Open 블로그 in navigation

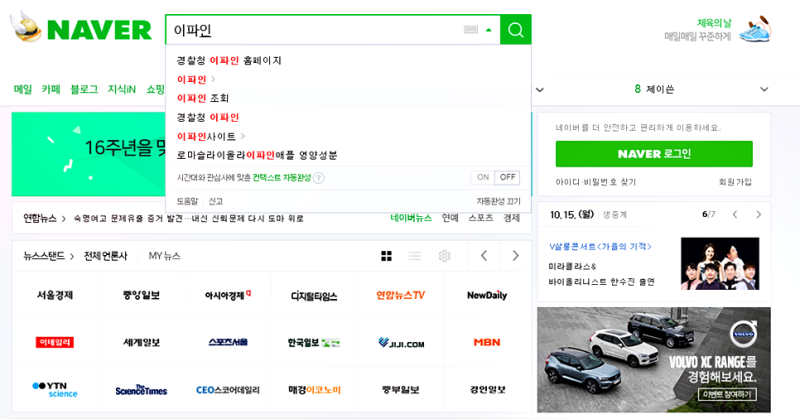point(84,89)
